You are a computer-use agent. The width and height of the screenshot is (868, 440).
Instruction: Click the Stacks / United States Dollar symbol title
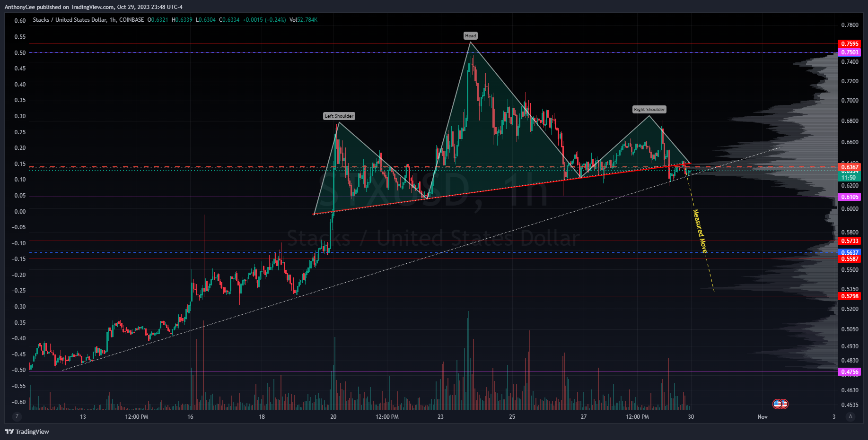pos(70,20)
